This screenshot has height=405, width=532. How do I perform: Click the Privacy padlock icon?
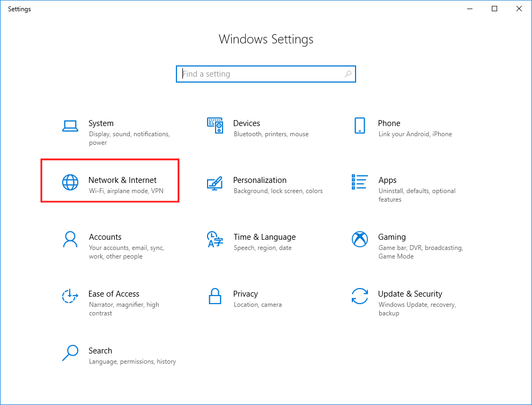[x=215, y=296]
